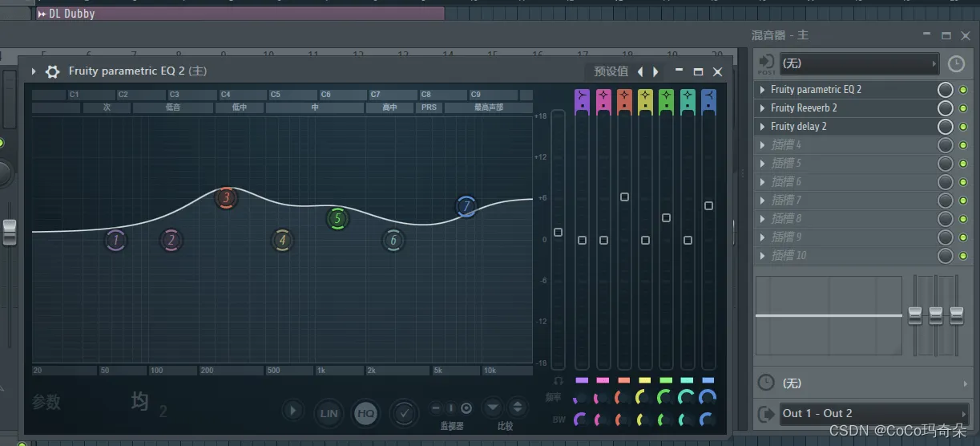Open plugin menu arrow left of gear
The image size is (980, 446).
[34, 71]
